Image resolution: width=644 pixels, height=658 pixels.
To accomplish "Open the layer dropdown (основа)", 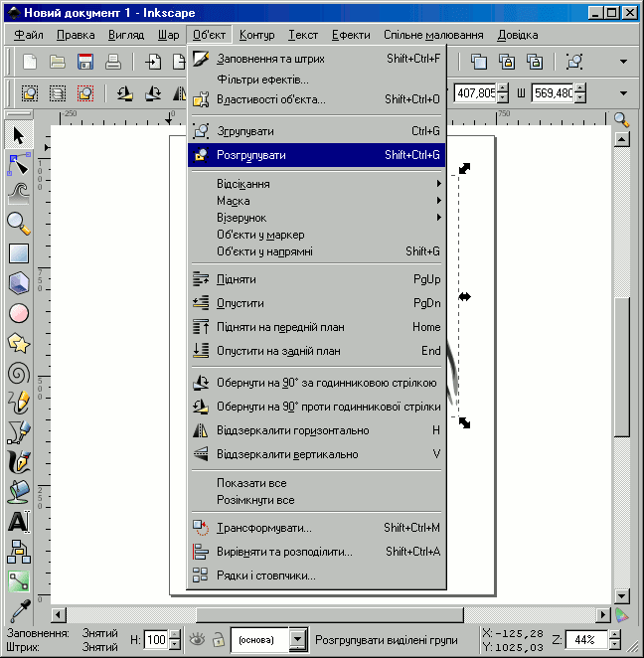I will tap(297, 639).
